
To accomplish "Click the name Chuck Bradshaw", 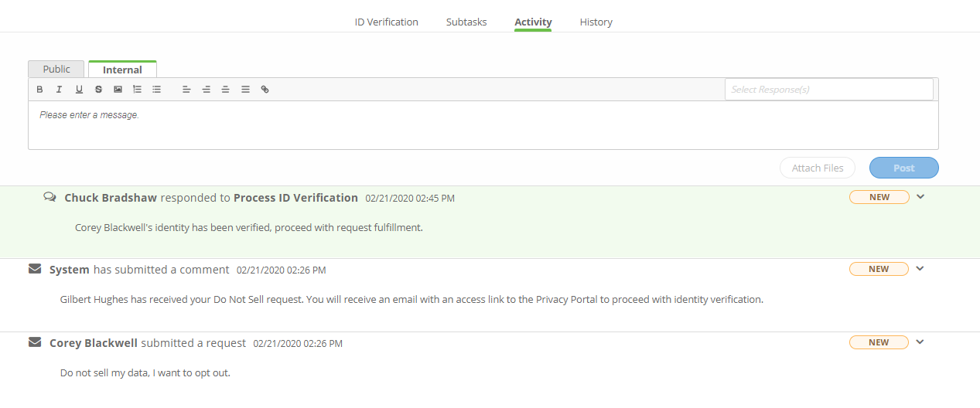I will click(x=111, y=198).
